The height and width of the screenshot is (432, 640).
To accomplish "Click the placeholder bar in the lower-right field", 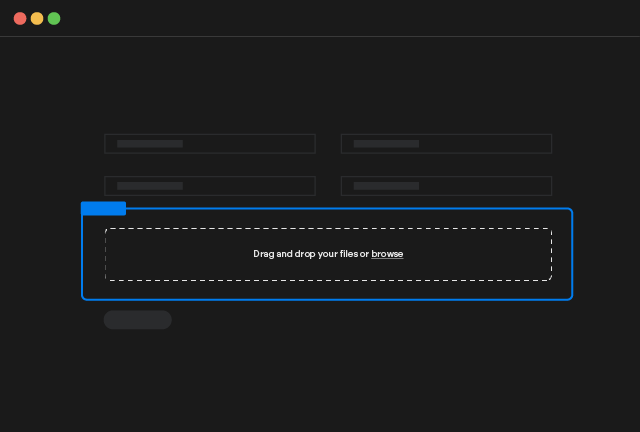I will click(x=386, y=186).
